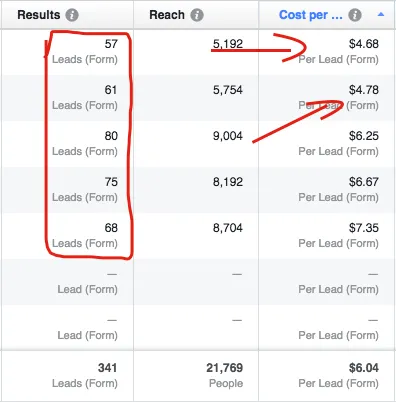Click the 5,192 reach value
This screenshot has height=402, width=396.
228,44
